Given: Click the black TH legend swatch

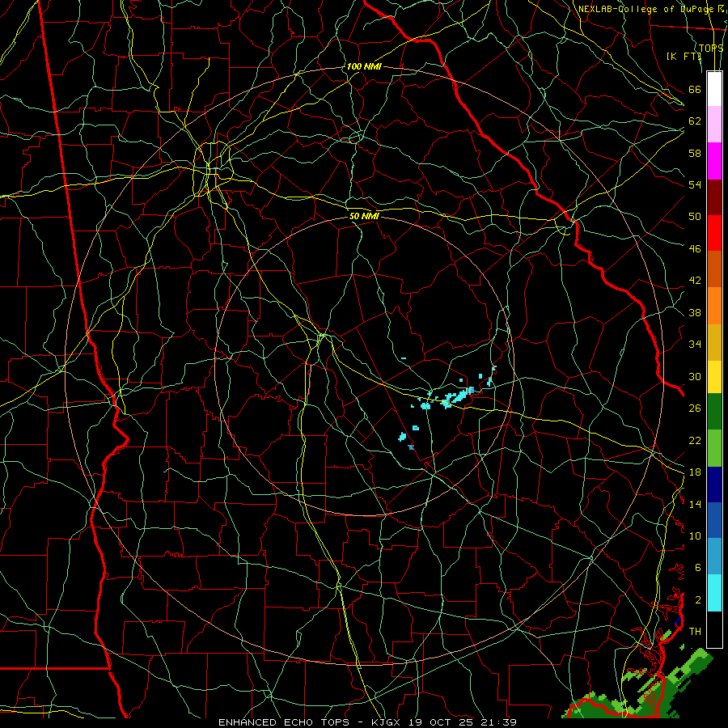Looking at the screenshot, I should (714, 629).
